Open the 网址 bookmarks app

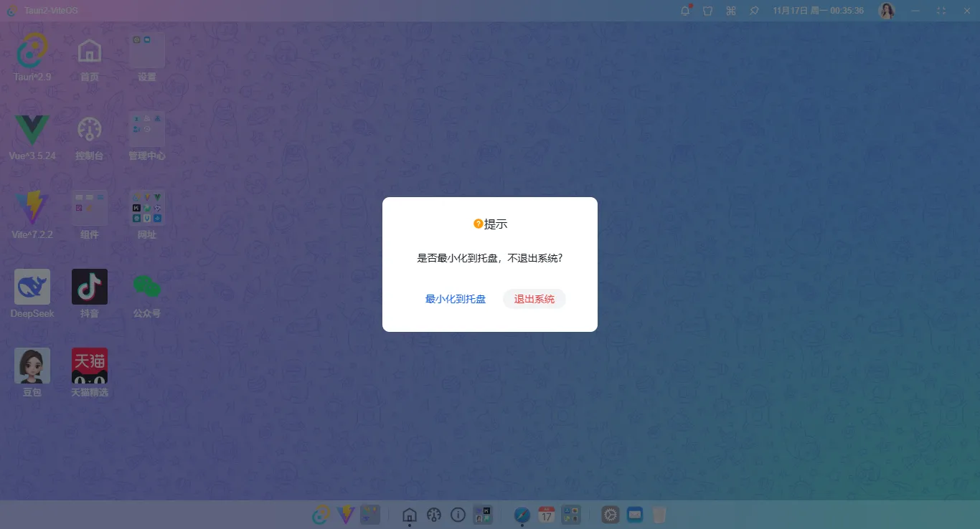[x=146, y=207]
